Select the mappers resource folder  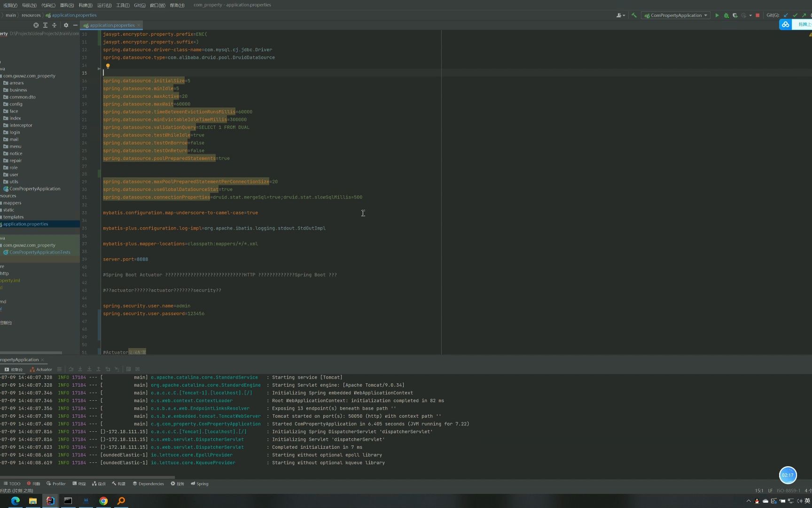point(12,203)
